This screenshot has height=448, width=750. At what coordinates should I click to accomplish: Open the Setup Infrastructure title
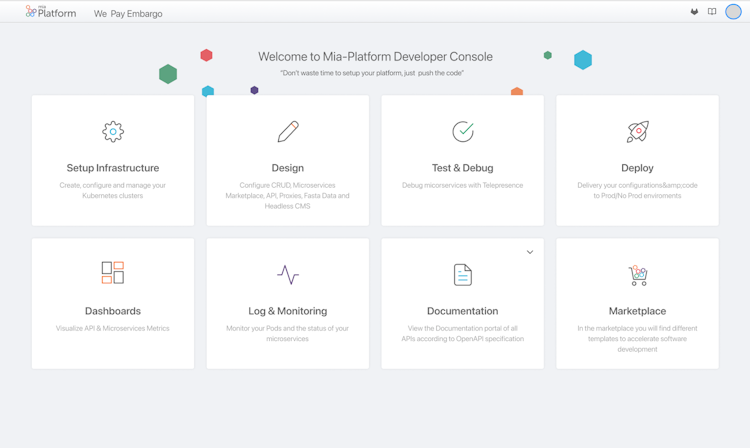click(113, 168)
